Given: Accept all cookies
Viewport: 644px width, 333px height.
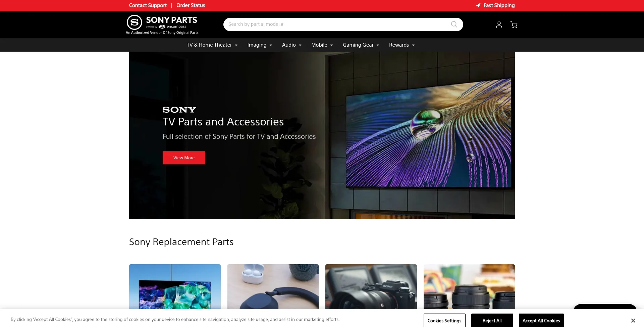Looking at the screenshot, I should coord(541,321).
